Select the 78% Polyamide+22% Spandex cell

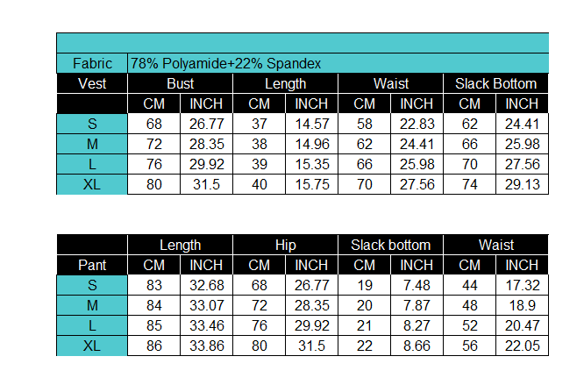point(338,63)
